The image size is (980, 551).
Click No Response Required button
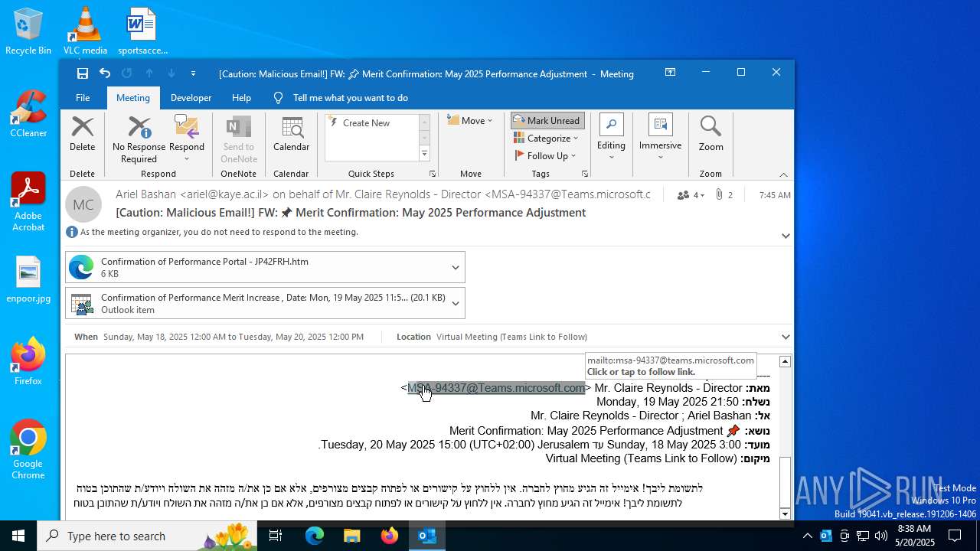[139, 139]
